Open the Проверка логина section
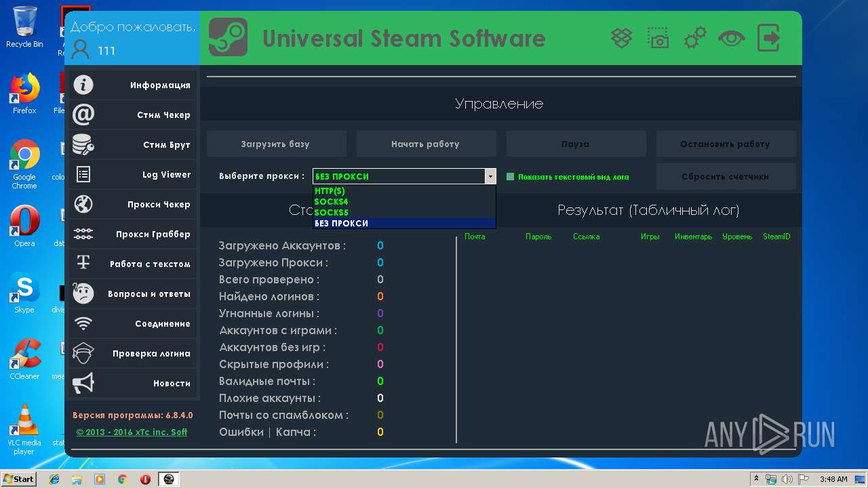Screen dimensions: 868x488 pos(133,354)
